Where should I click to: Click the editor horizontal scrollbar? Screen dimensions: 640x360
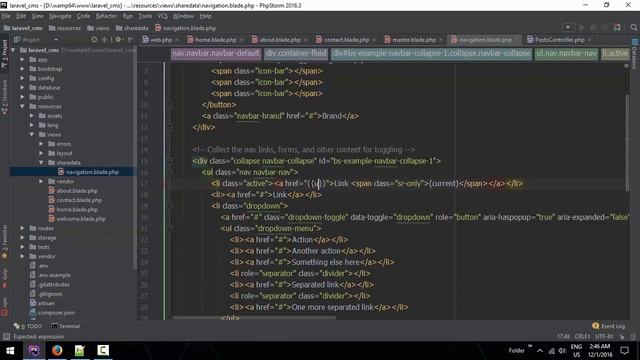click(x=255, y=318)
